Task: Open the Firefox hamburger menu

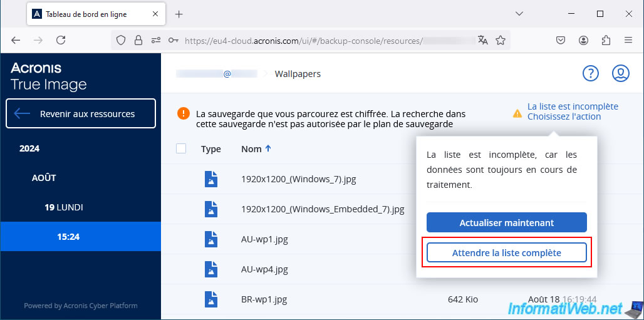Action: coord(628,40)
